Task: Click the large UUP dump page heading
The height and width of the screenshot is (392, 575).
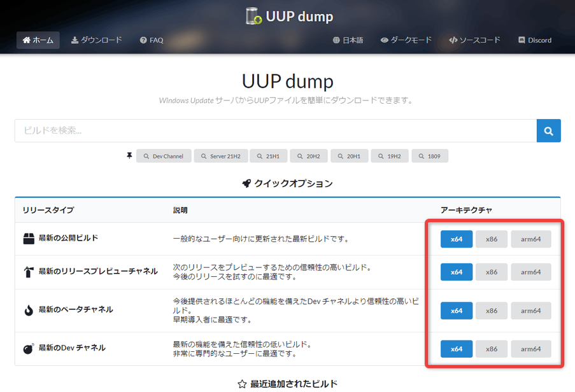Action: (288, 81)
